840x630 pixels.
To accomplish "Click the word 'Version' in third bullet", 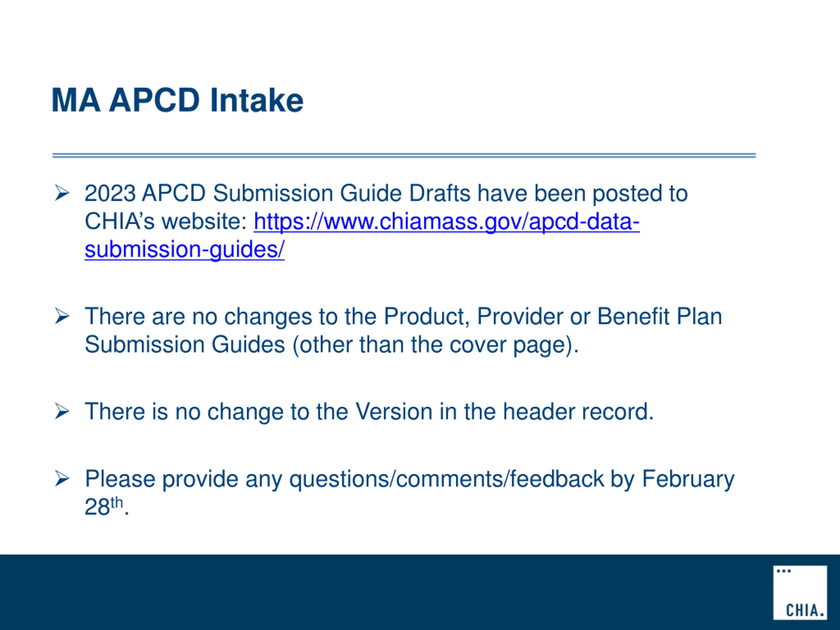I will pyautogui.click(x=394, y=412).
